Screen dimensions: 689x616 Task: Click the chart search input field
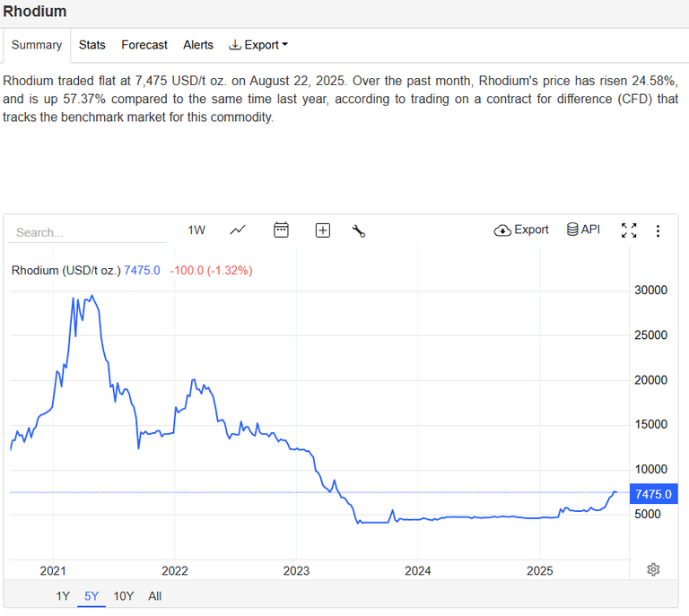click(87, 232)
